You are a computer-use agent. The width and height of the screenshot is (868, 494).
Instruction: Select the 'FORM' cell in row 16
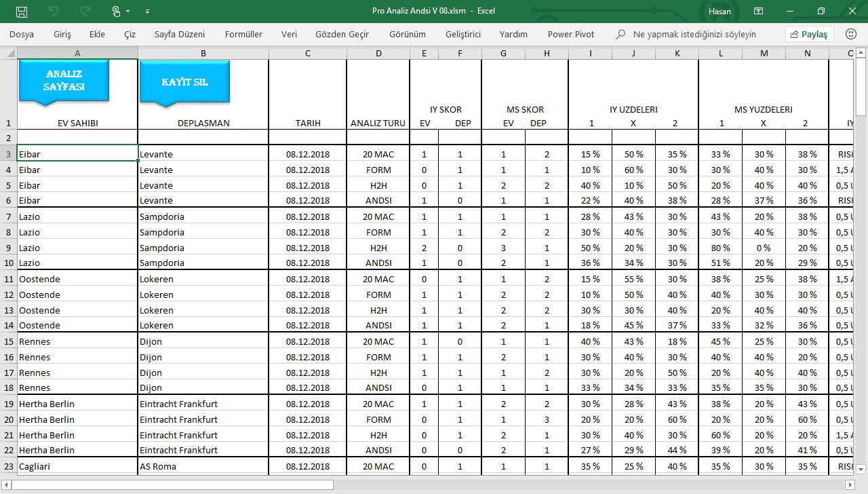coord(378,357)
